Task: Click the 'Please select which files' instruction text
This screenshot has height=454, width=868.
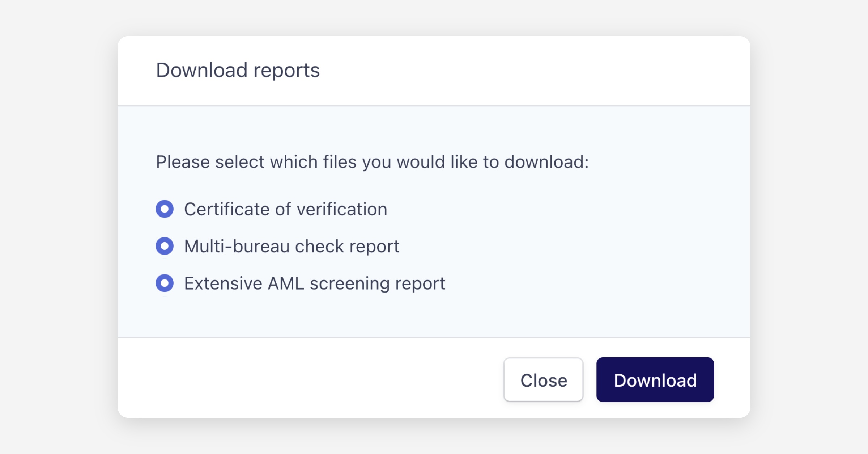Action: pos(372,162)
